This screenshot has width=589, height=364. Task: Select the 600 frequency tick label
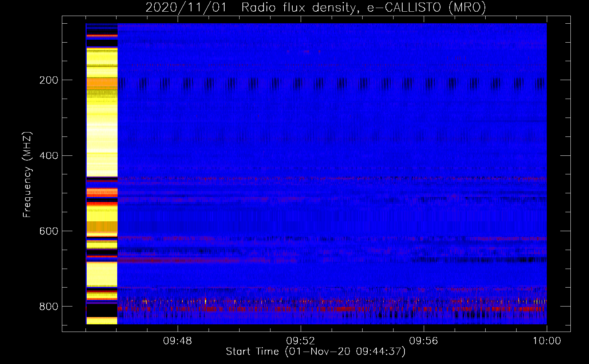click(x=49, y=231)
